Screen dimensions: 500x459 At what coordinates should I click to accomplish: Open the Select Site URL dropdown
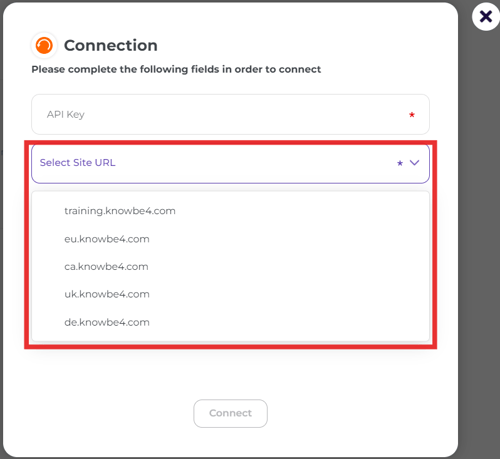click(230, 163)
